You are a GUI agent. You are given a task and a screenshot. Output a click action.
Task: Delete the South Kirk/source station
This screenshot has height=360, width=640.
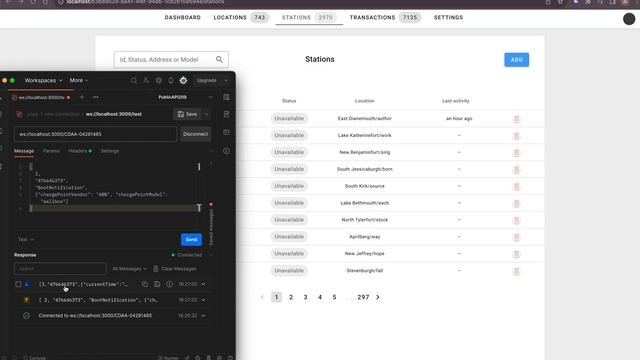pyautogui.click(x=516, y=187)
